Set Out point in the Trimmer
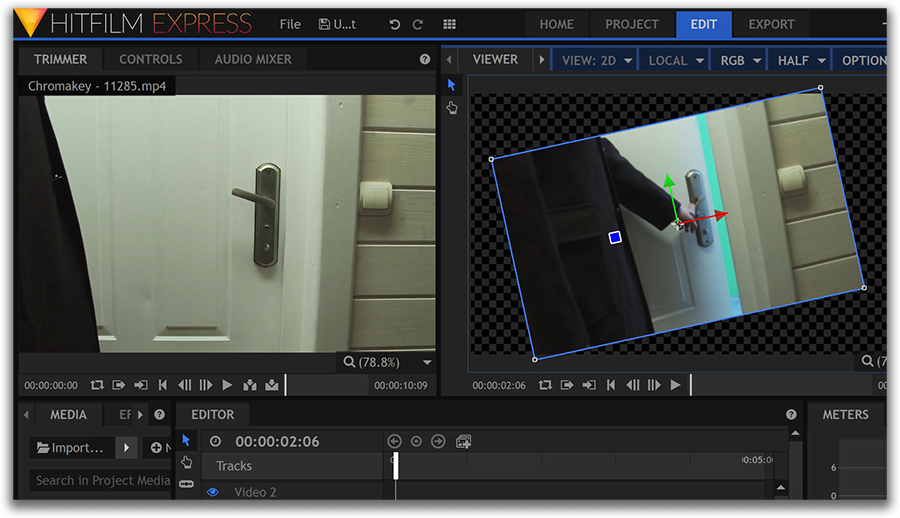Viewport: 900px width, 518px height. tap(141, 385)
